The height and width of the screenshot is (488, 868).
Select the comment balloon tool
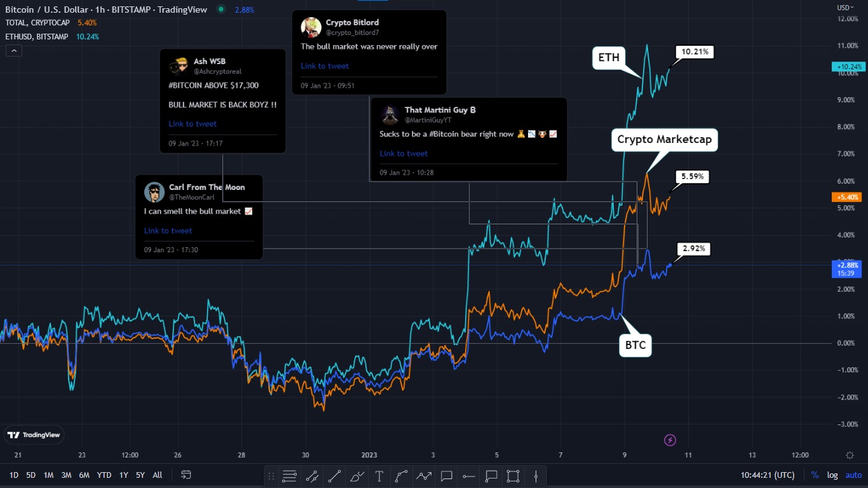click(x=446, y=475)
